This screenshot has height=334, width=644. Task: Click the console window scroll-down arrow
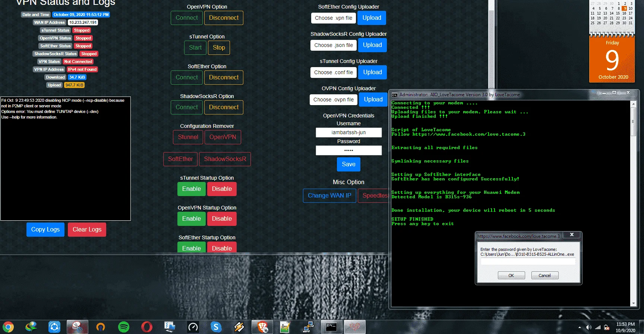(x=633, y=304)
